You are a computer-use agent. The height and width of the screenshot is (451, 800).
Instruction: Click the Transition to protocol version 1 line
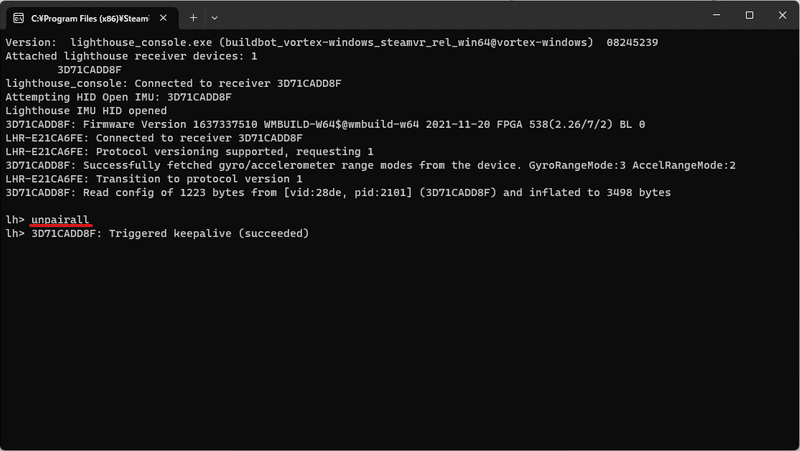tap(154, 179)
